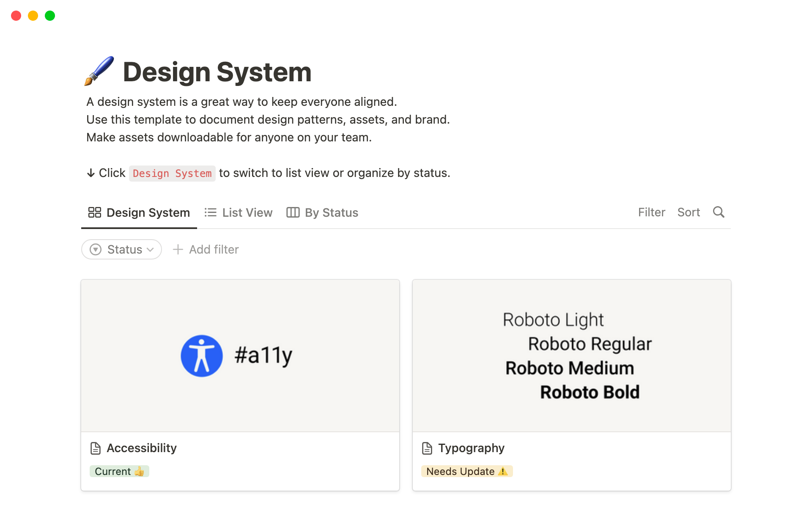Click the document icon beside Typography
Image resolution: width=812 pixels, height=508 pixels.
pyautogui.click(x=426, y=447)
